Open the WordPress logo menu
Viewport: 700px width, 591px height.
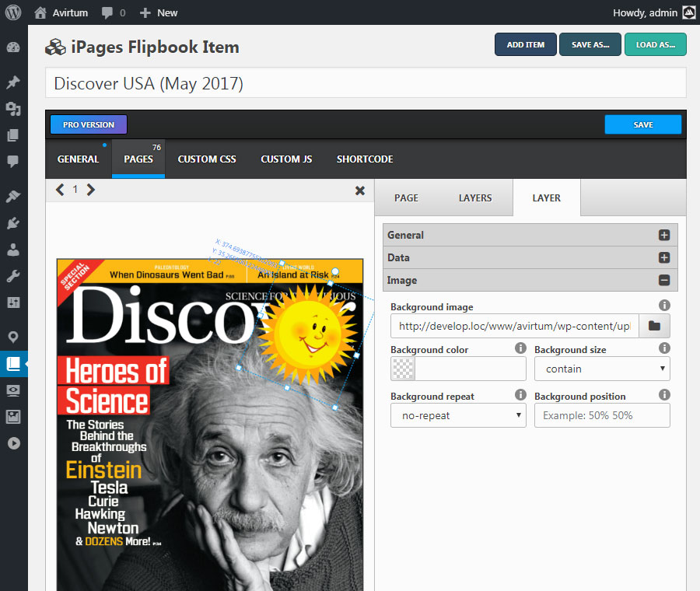coord(13,12)
